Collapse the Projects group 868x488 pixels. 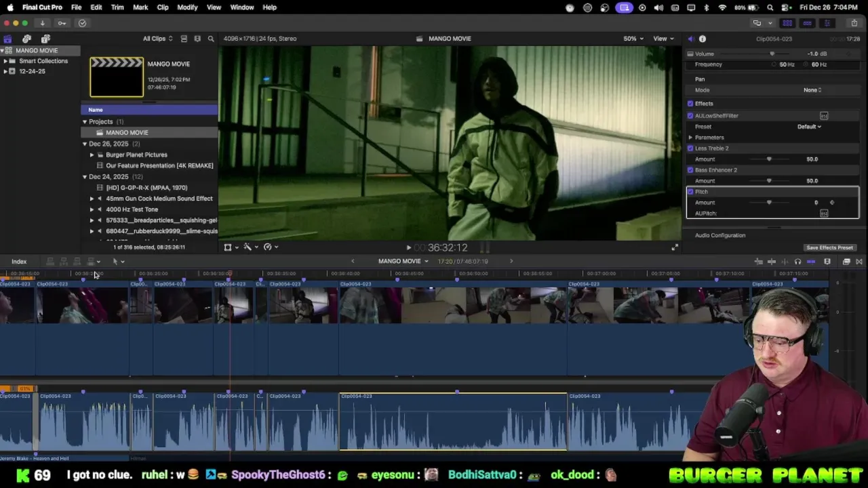85,122
